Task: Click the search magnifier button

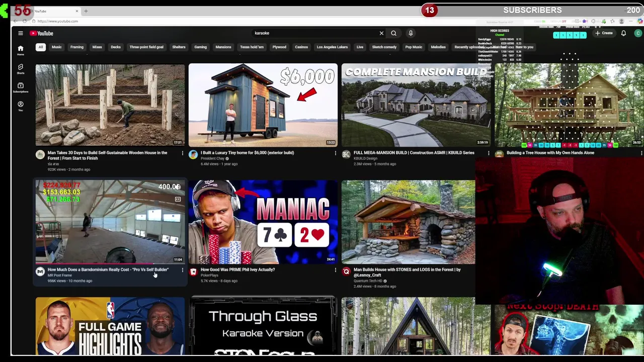Action: click(x=393, y=33)
